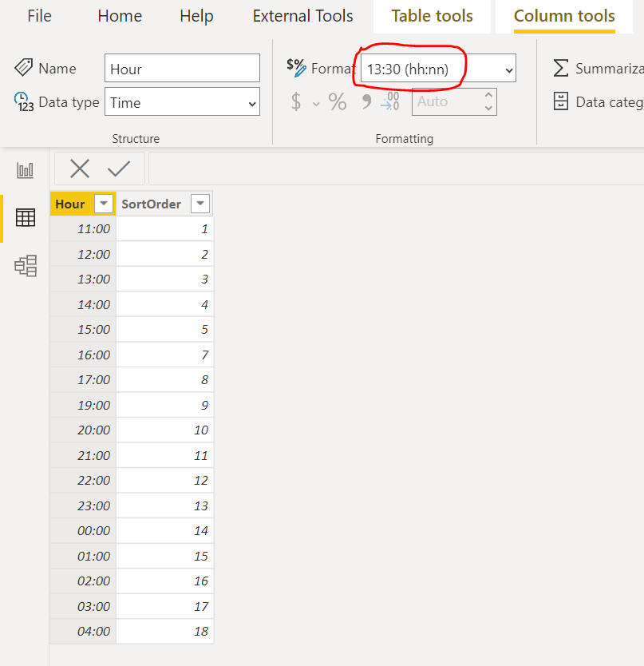
Task: Commit formula with the checkmark icon
Action: tap(119, 168)
